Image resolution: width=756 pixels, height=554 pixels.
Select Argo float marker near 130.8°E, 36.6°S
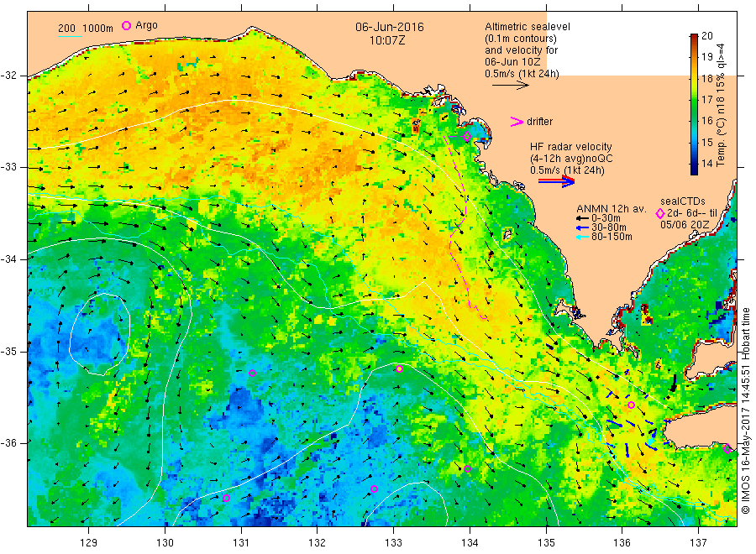[x=226, y=498]
